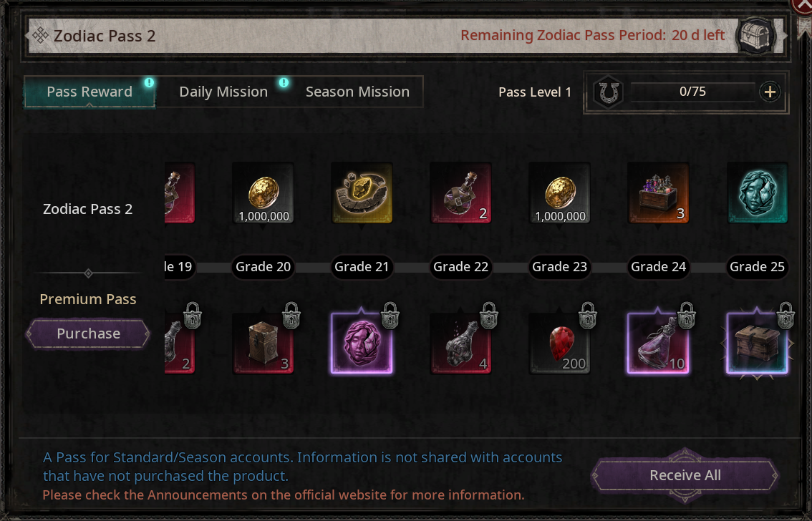Add pass experience with the plus button
812x521 pixels.
[770, 92]
